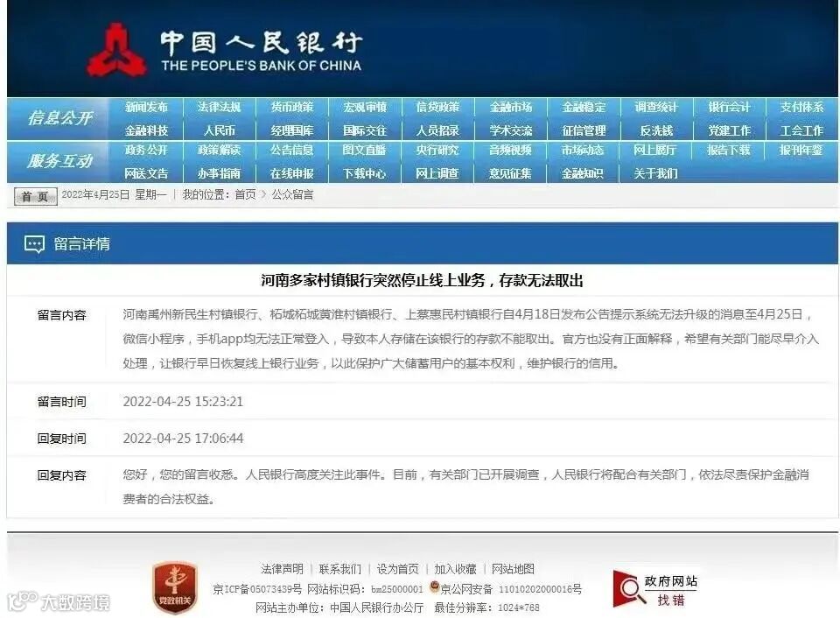
Task: Open the 支付体系 menu item
Action: (802, 107)
